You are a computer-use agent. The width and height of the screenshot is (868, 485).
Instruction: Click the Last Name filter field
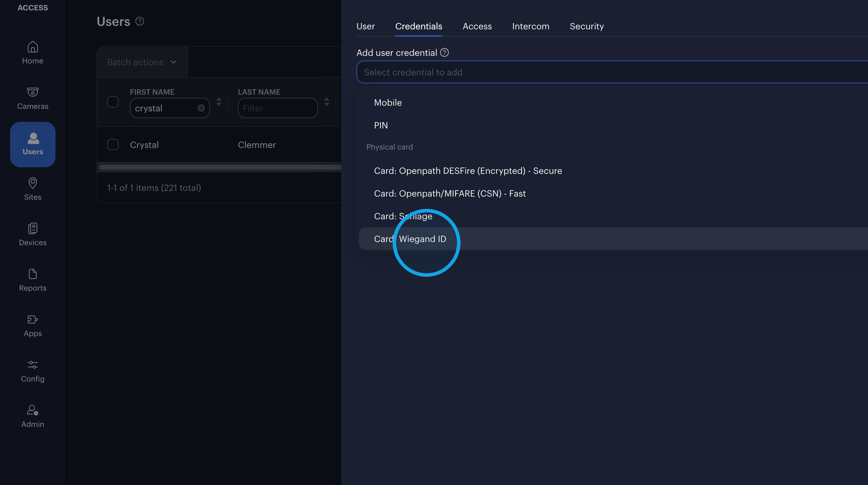pos(278,108)
